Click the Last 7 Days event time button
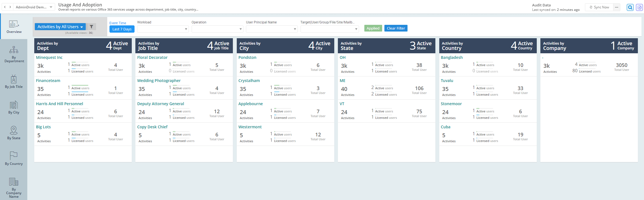 pyautogui.click(x=122, y=29)
